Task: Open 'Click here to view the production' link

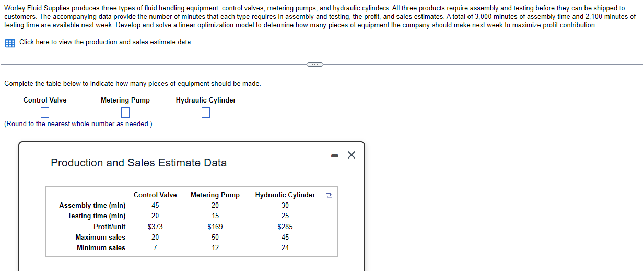Action: coord(106,42)
